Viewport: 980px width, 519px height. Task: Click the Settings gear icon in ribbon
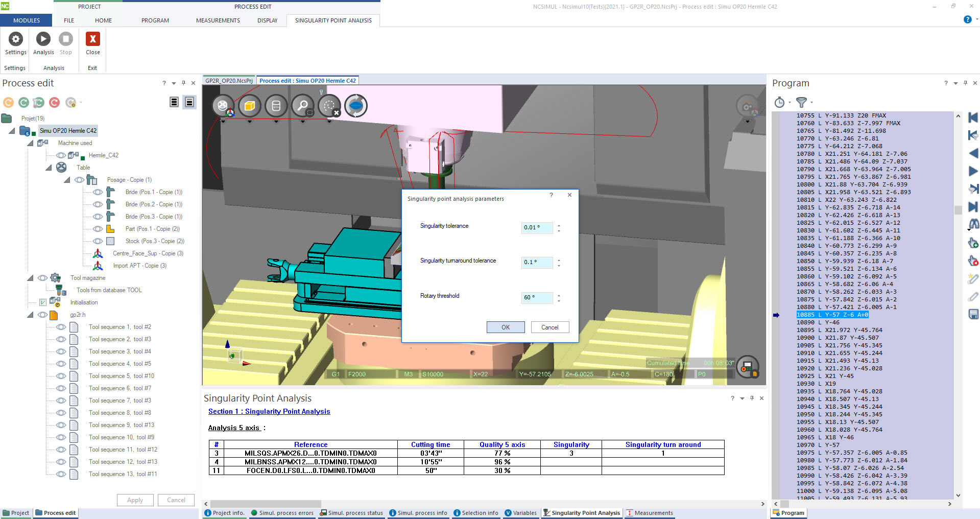pos(16,39)
